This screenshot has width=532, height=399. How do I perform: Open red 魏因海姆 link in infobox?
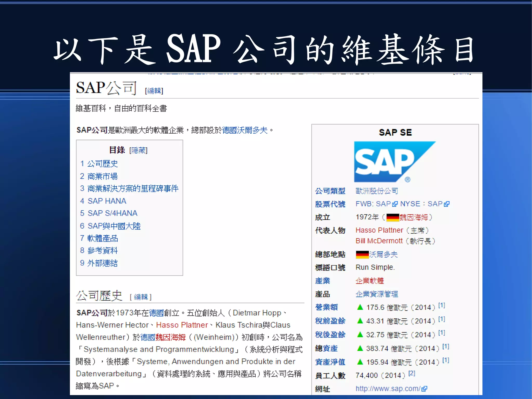tap(414, 217)
